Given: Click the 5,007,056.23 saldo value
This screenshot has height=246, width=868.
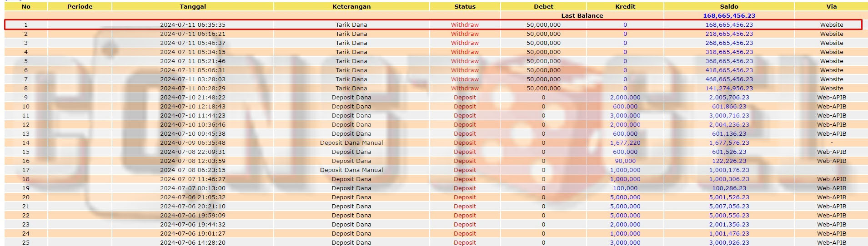Looking at the screenshot, I should pos(729,206).
